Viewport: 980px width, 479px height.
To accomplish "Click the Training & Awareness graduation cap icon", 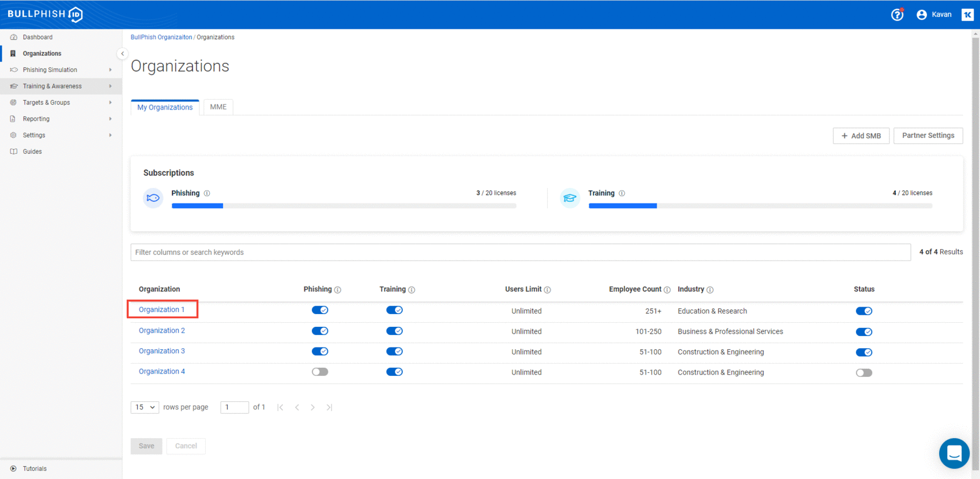I will pos(13,86).
